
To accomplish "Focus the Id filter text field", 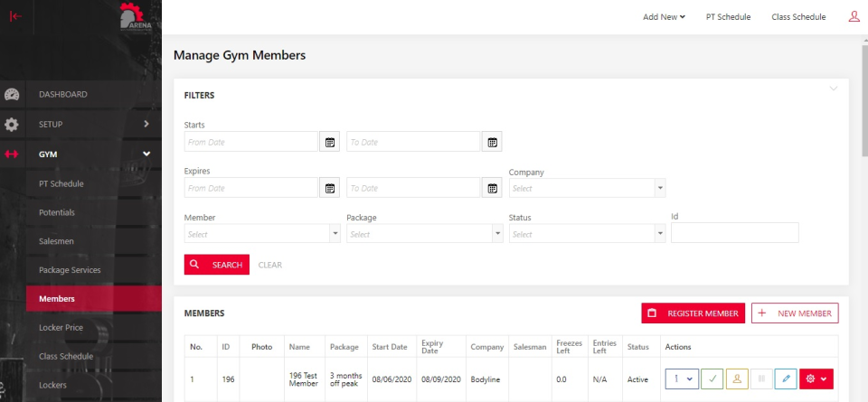I will pyautogui.click(x=734, y=234).
